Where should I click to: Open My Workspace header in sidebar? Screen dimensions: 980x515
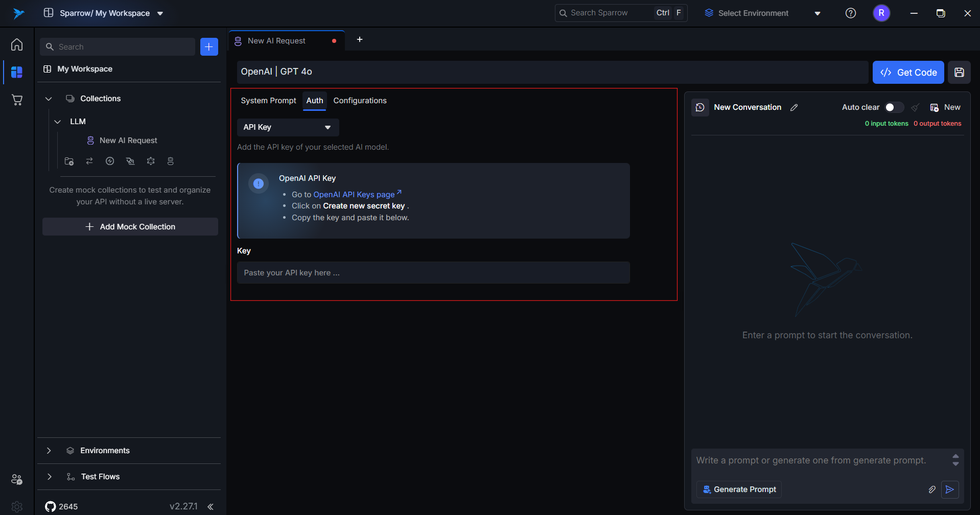point(85,69)
